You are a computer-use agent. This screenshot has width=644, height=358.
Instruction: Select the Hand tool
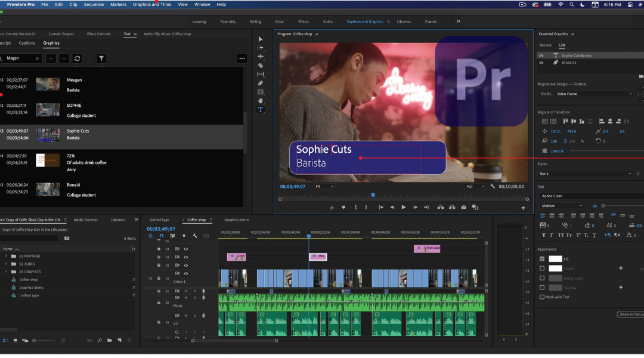coord(261,101)
